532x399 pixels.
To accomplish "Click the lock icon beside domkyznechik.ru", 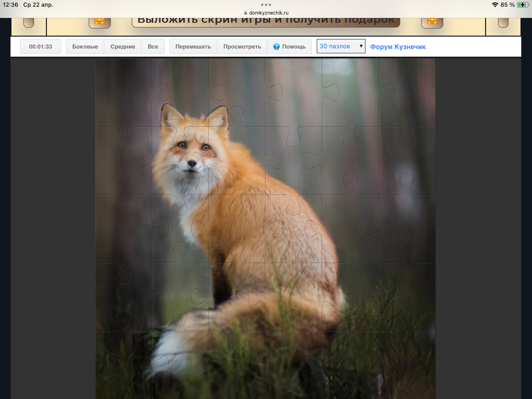I will 246,13.
